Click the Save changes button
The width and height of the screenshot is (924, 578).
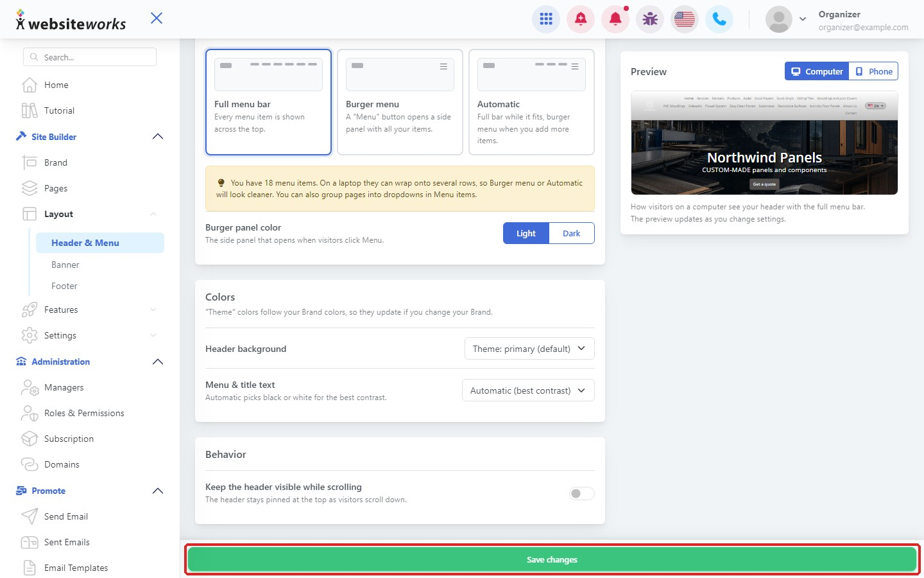pos(552,559)
